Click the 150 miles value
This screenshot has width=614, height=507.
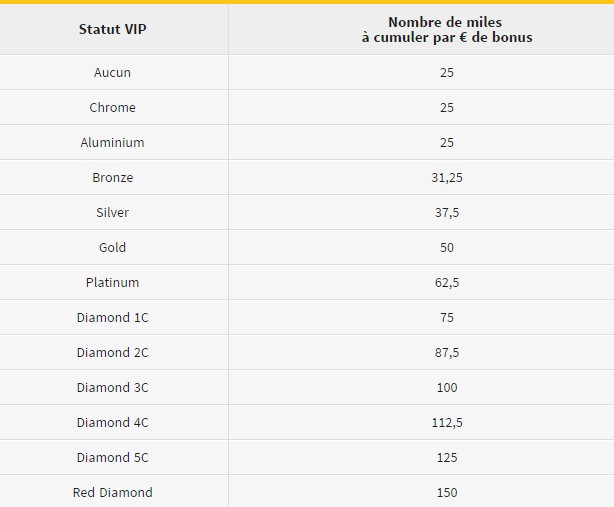[x=446, y=493]
